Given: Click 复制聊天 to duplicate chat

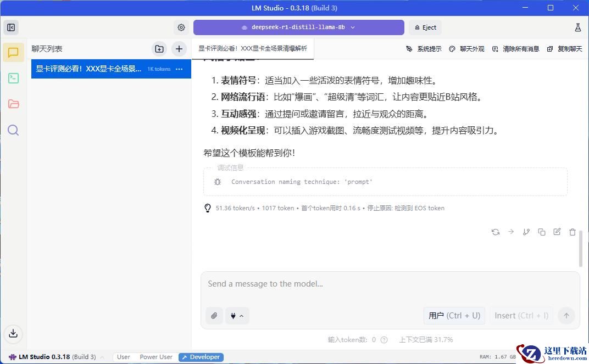Looking at the screenshot, I should coord(565,49).
